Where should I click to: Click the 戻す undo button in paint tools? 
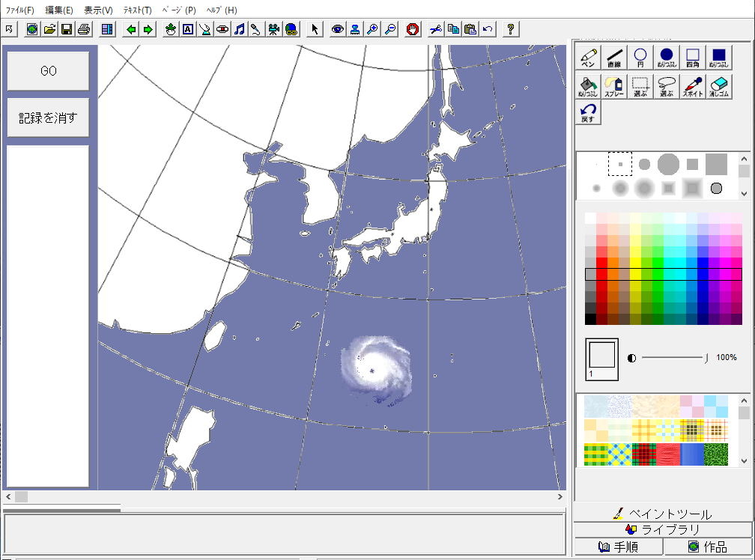click(588, 113)
